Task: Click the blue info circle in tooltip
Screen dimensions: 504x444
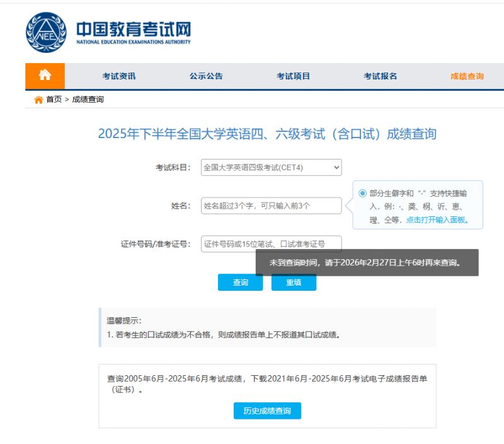Action: 362,193
